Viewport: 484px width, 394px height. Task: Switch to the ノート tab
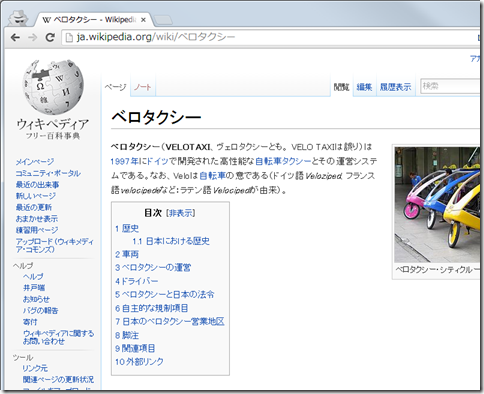point(143,87)
